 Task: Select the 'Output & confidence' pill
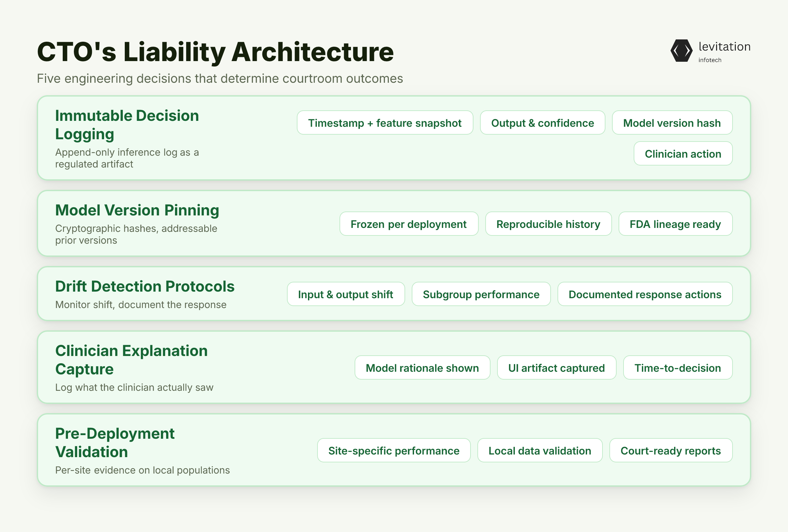tap(542, 123)
